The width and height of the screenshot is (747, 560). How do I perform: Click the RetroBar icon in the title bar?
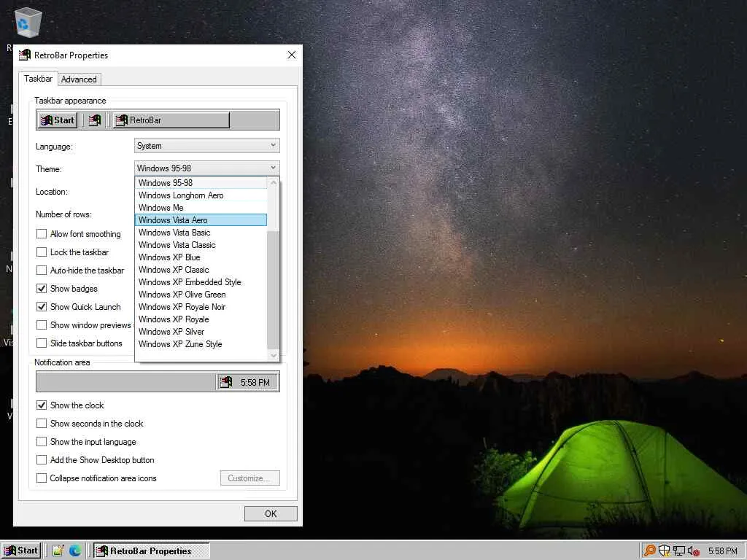[x=25, y=55]
